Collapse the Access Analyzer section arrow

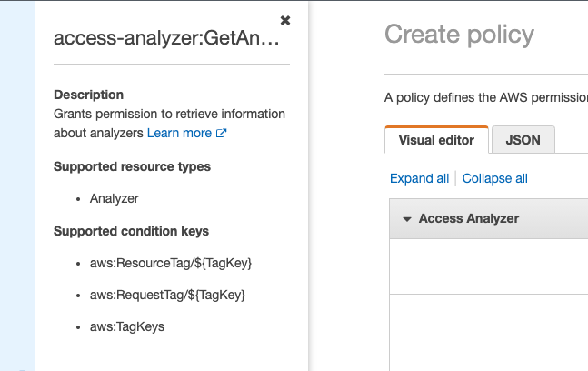(x=407, y=219)
